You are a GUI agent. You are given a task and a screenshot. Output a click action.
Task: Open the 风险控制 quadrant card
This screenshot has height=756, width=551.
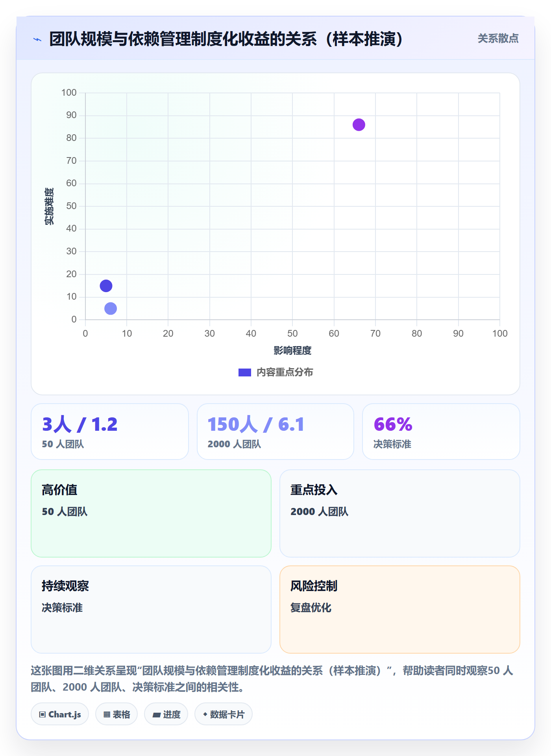[x=400, y=610]
